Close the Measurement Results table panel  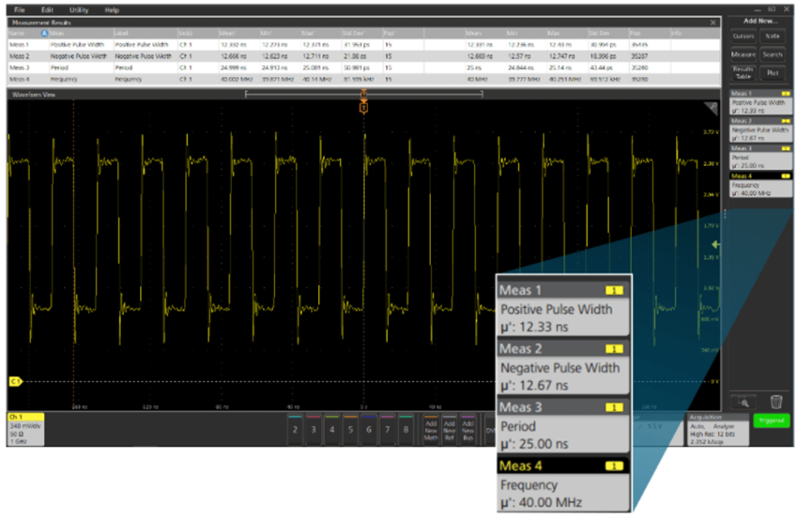[x=713, y=22]
